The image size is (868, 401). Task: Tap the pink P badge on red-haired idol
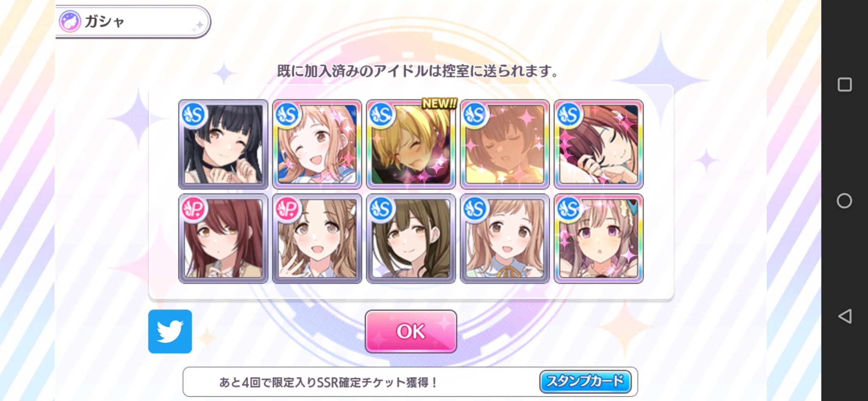tap(194, 209)
